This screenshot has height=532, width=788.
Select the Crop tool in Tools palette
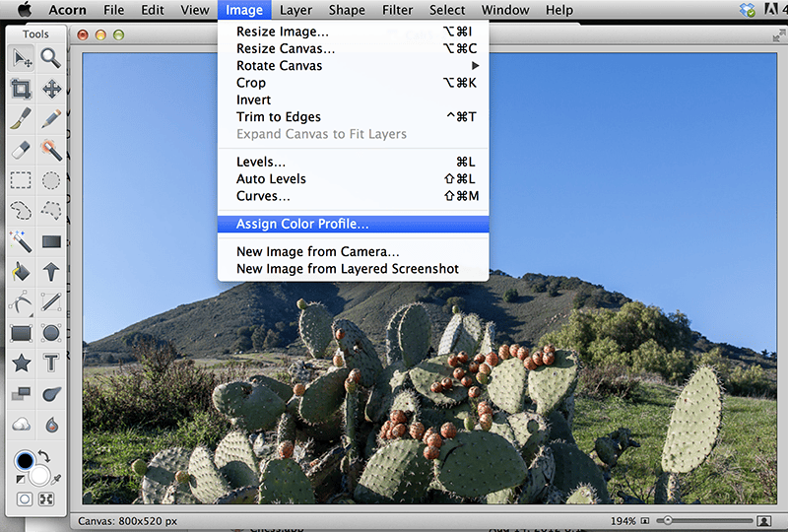coord(22,89)
